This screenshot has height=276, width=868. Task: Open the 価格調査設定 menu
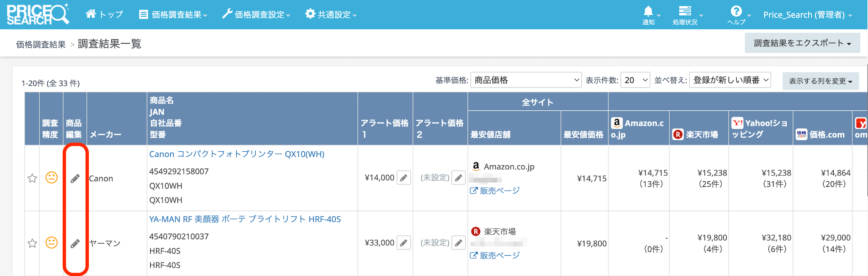point(256,15)
